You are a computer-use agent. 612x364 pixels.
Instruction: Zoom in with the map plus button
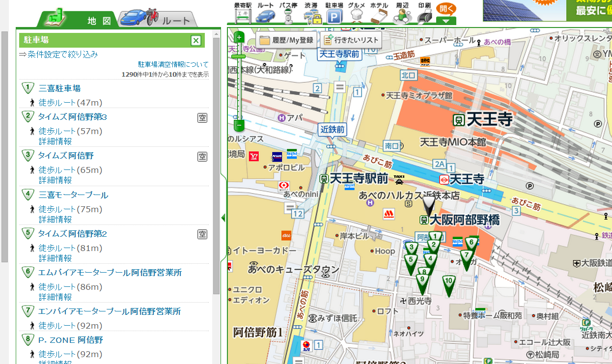[x=239, y=37]
